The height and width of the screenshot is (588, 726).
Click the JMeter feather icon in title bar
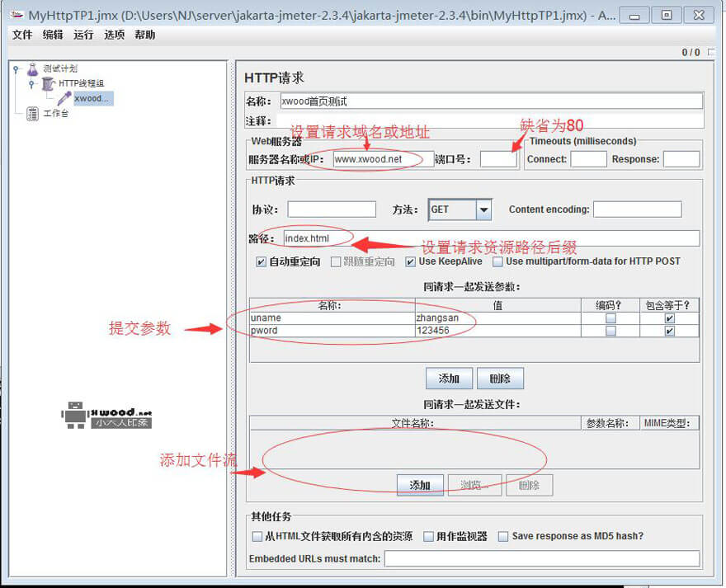[x=16, y=16]
